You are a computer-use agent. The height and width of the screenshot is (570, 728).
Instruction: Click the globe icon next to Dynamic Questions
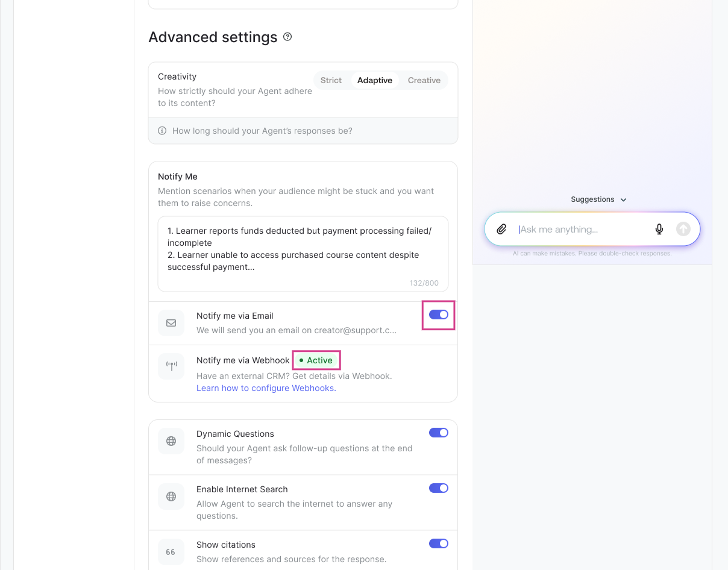(x=171, y=441)
